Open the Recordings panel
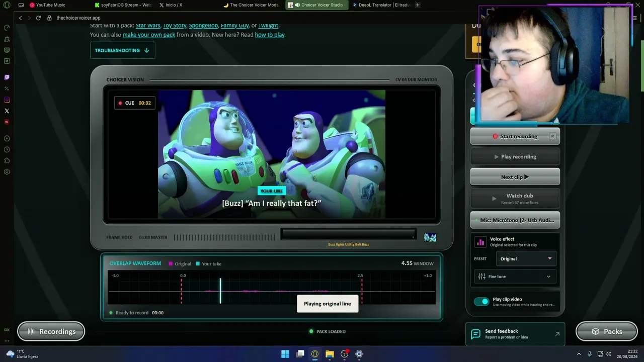This screenshot has height=362, width=644. [51, 331]
